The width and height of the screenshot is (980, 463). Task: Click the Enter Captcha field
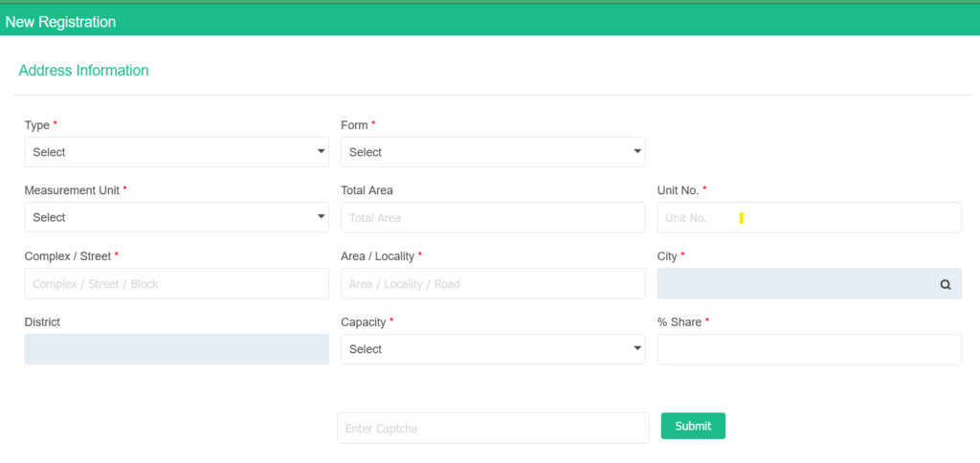pos(492,429)
